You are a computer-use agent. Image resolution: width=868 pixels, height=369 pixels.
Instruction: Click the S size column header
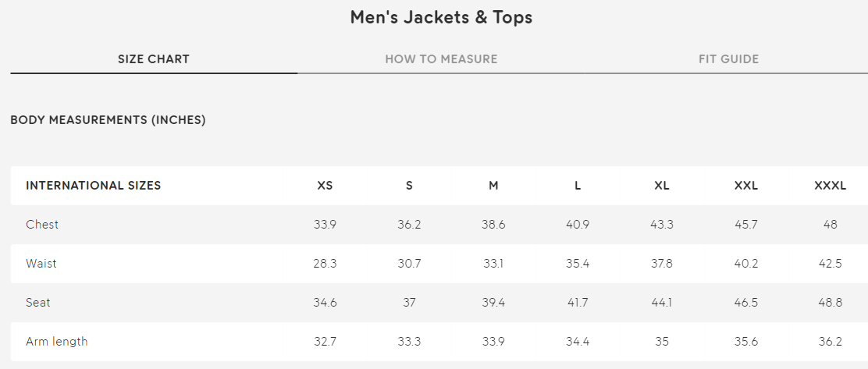(409, 186)
